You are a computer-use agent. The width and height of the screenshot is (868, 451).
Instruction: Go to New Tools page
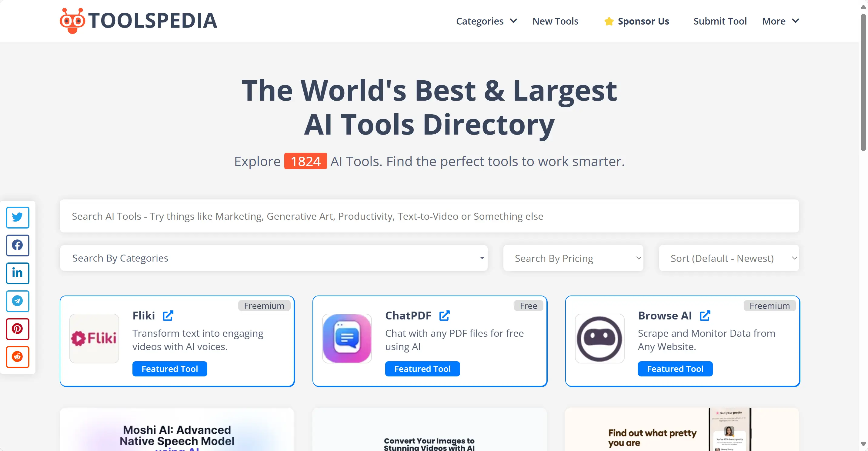coord(555,21)
